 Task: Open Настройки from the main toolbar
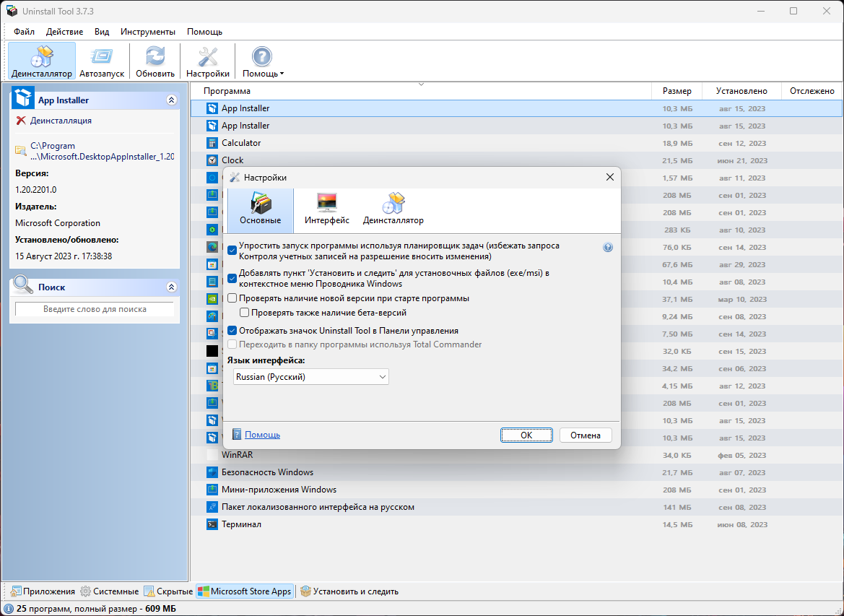[208, 61]
